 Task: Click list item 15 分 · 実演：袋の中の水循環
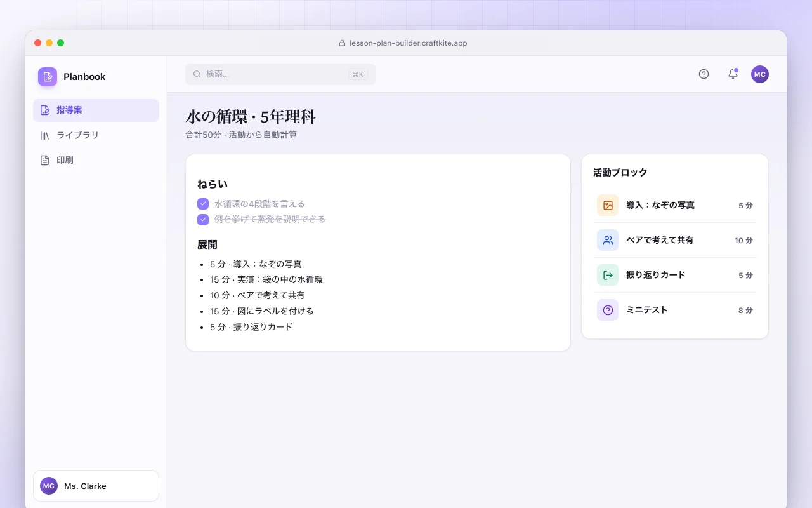coord(266,279)
